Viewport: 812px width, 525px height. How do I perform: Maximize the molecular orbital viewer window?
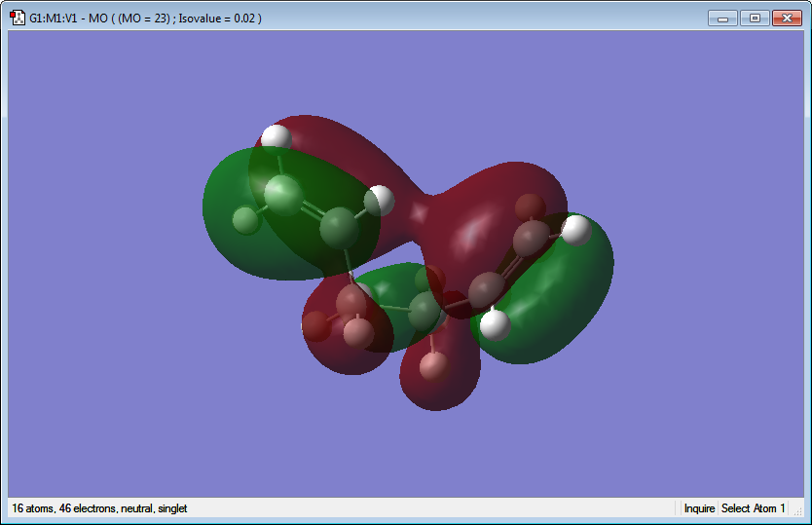[x=755, y=19]
